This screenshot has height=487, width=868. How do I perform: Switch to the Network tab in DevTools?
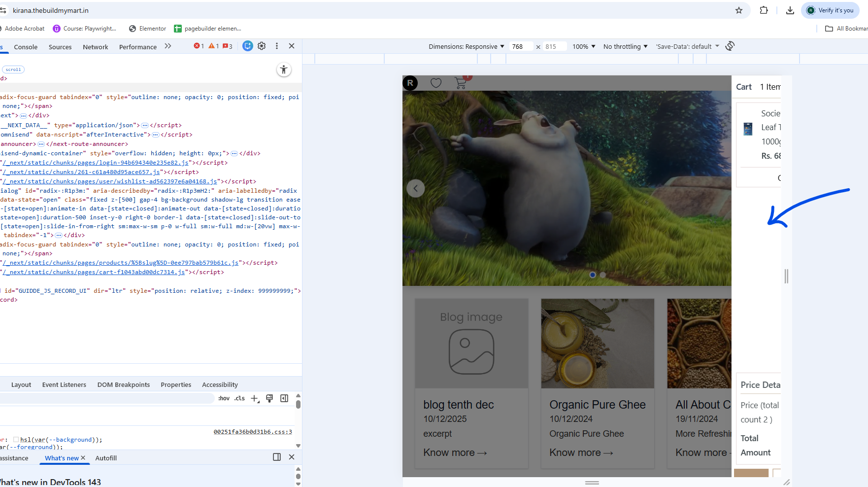point(96,47)
